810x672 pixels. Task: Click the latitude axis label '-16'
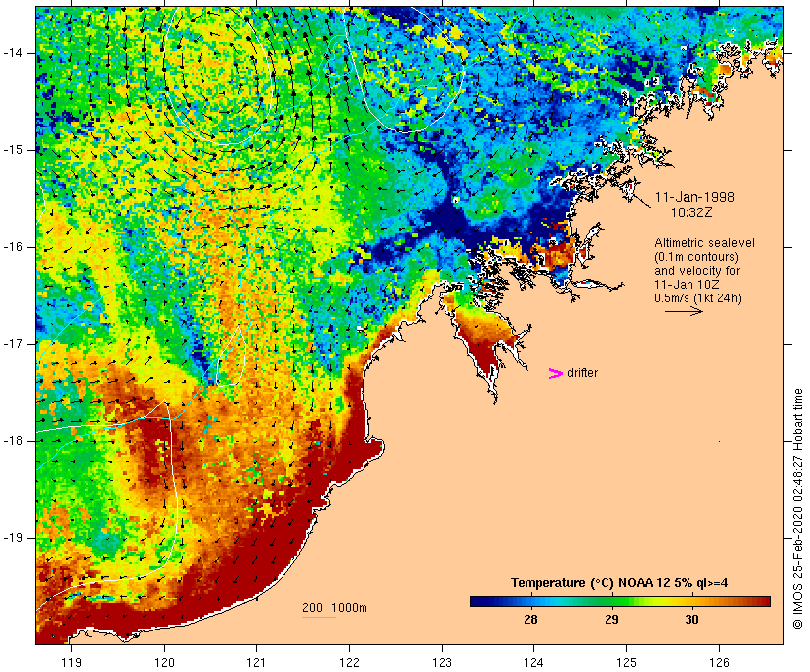[12, 247]
